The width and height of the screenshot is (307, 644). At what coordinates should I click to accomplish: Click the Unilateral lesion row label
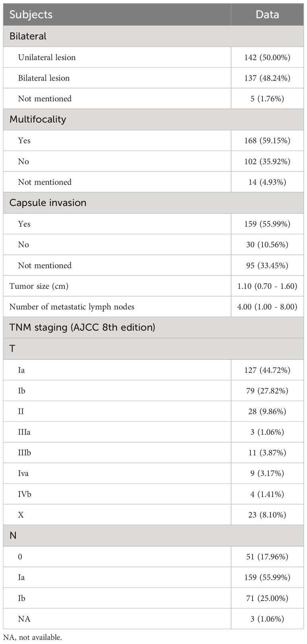[47, 57]
